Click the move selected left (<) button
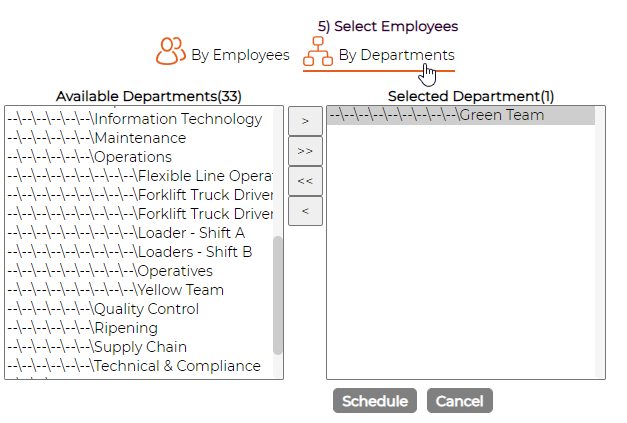Viewport: 627px width, 423px height. pyautogui.click(x=305, y=211)
